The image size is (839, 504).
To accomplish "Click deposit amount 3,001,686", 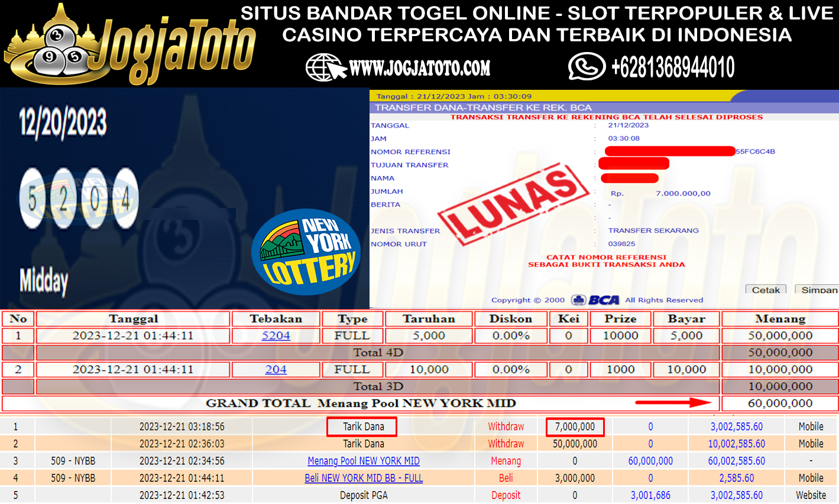I will tap(650, 495).
